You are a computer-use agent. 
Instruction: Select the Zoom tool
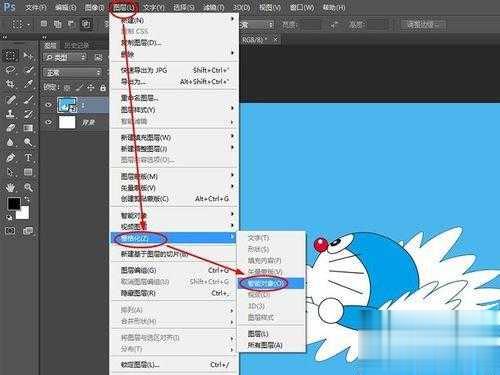click(28, 187)
